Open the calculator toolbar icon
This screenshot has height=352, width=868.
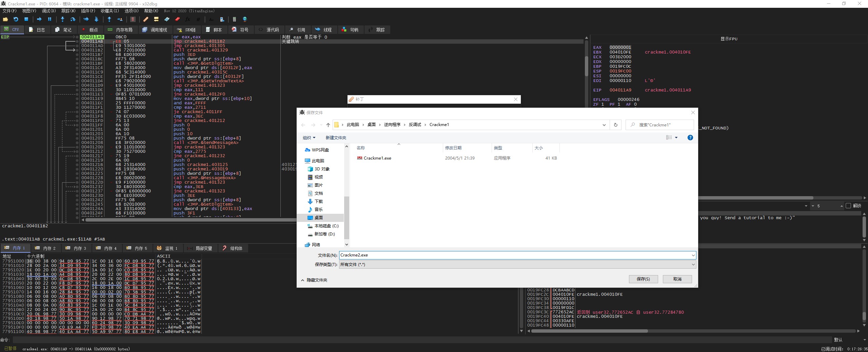234,19
